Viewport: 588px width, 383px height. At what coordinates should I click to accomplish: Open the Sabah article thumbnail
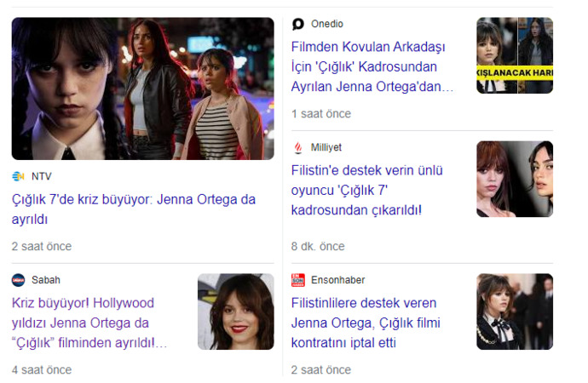click(236, 312)
